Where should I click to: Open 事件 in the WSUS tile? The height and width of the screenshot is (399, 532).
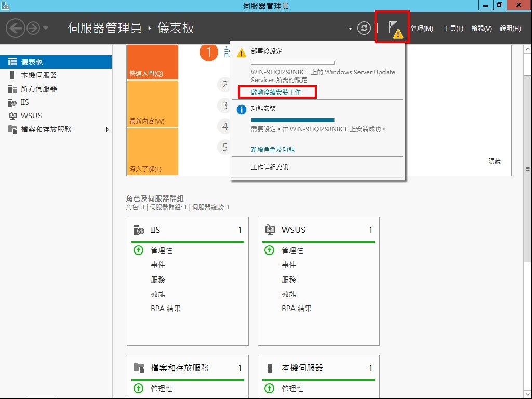[x=289, y=264]
